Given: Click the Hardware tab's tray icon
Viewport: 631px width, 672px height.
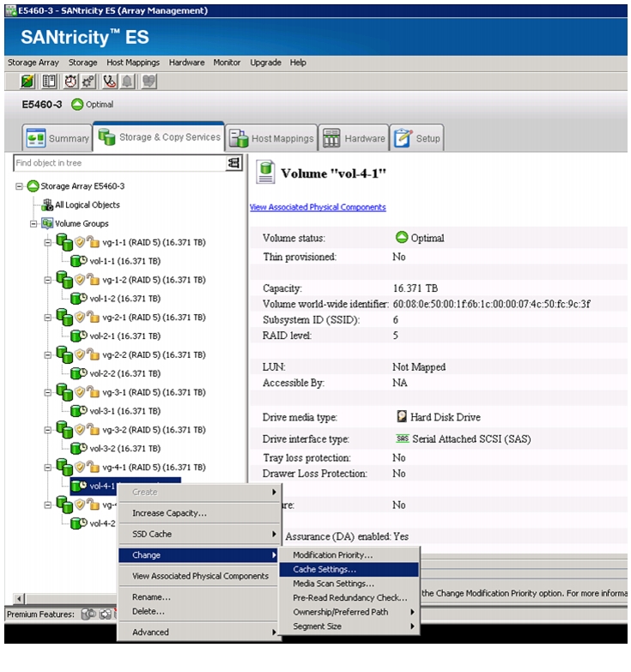Looking at the screenshot, I should [331, 138].
